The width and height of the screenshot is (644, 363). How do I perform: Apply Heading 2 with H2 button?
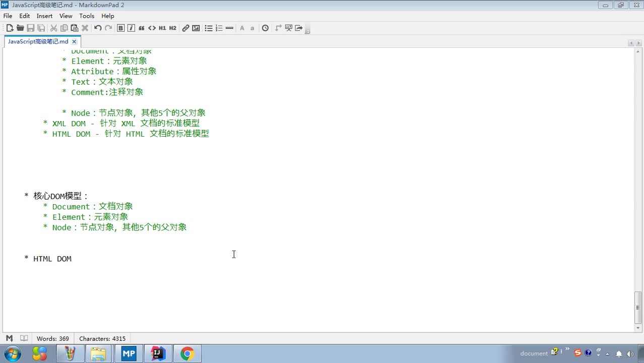tap(173, 28)
